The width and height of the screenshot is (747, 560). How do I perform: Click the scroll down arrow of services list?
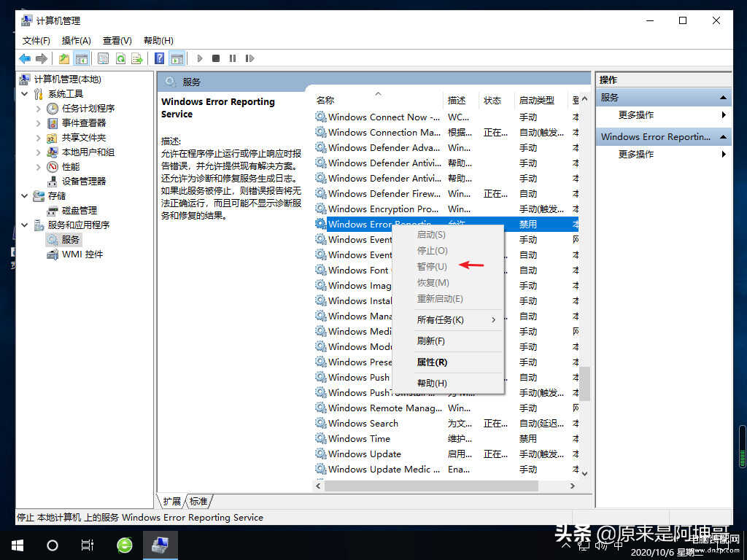click(x=584, y=474)
